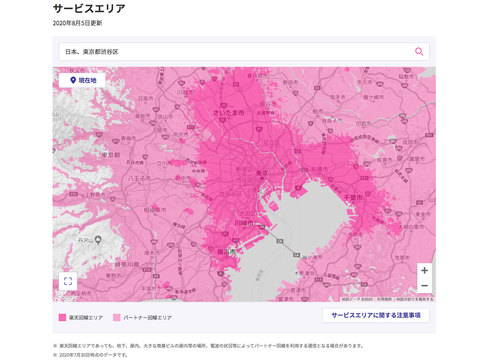Click the パートナー回線エリア legend label
Image resolution: width=480 pixels, height=360 pixels.
(x=147, y=318)
